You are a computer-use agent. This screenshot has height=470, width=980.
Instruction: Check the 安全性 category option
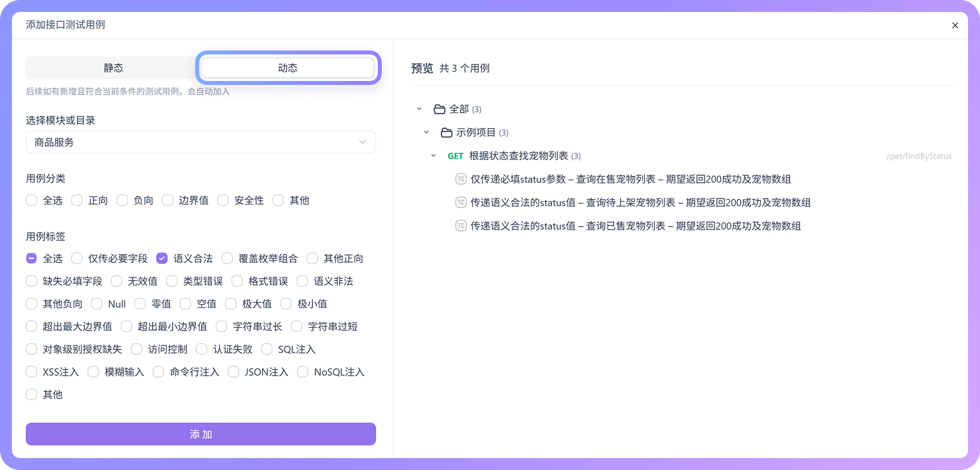pyautogui.click(x=222, y=200)
